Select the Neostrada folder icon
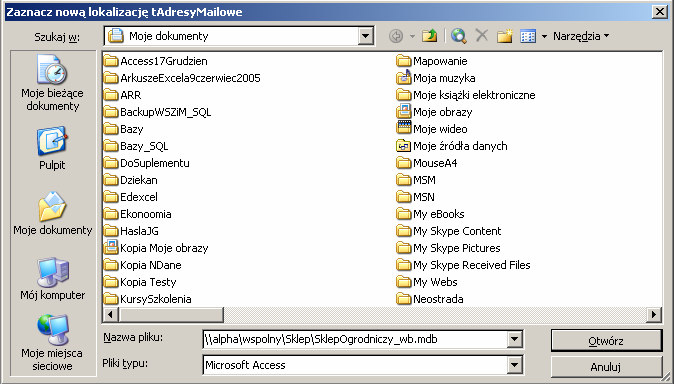This screenshot has height=384, width=674. pyautogui.click(x=404, y=299)
